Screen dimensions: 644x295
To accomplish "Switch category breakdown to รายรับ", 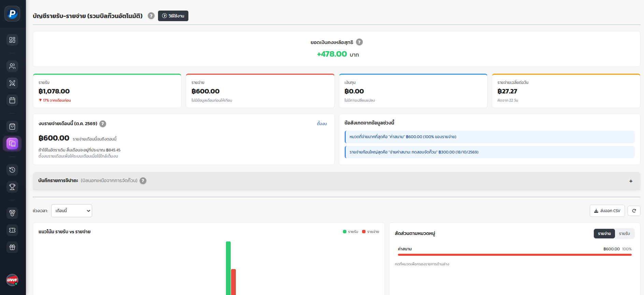I will pos(624,234).
